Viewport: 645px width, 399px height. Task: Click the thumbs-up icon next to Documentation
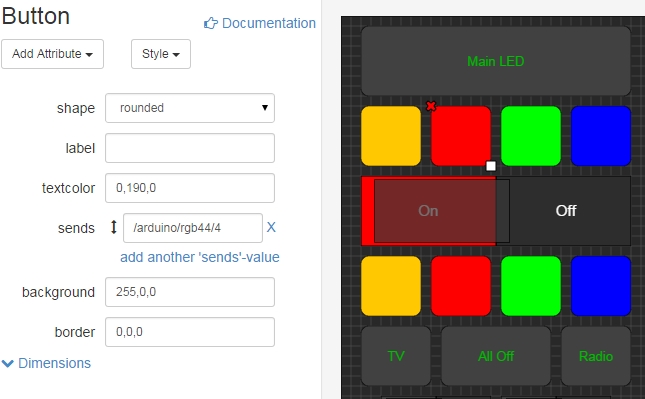click(x=211, y=23)
